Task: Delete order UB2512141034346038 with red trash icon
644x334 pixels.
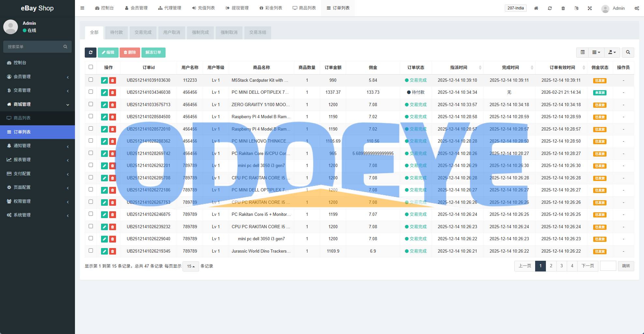Action: coord(112,92)
